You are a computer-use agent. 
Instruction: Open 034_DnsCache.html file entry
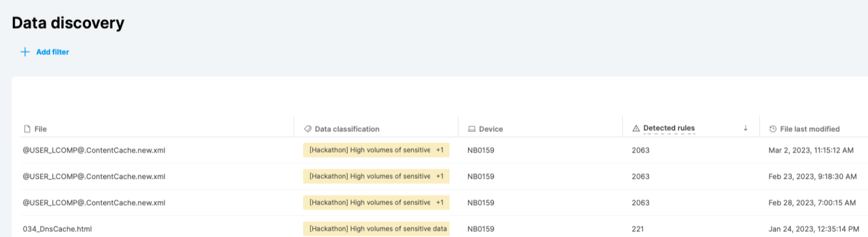click(x=57, y=229)
